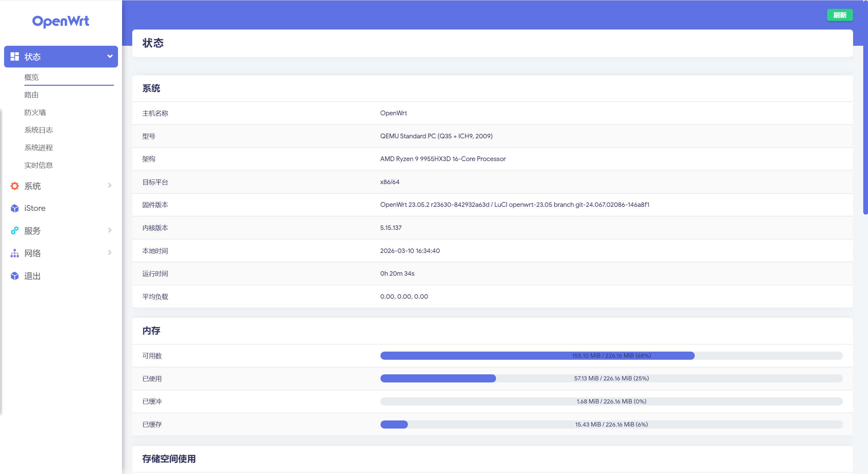The height and width of the screenshot is (474, 868).
Task: Click the load average 0.00, 0.00, 0.00
Action: 404,296
